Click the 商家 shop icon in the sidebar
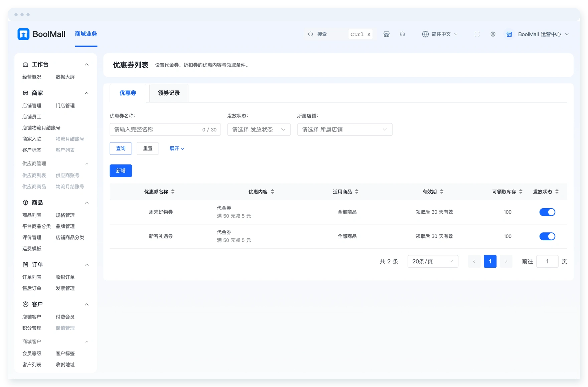The height and width of the screenshot is (387, 588). (25, 93)
